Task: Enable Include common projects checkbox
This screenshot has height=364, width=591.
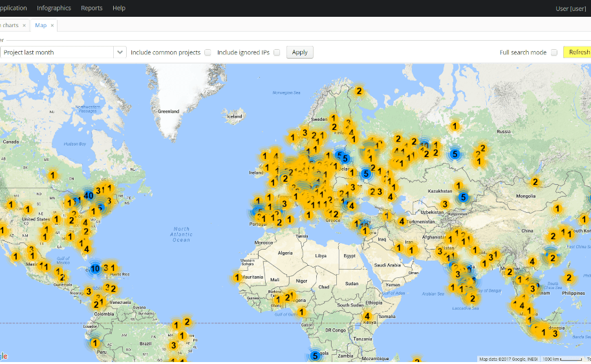Action: click(x=208, y=52)
